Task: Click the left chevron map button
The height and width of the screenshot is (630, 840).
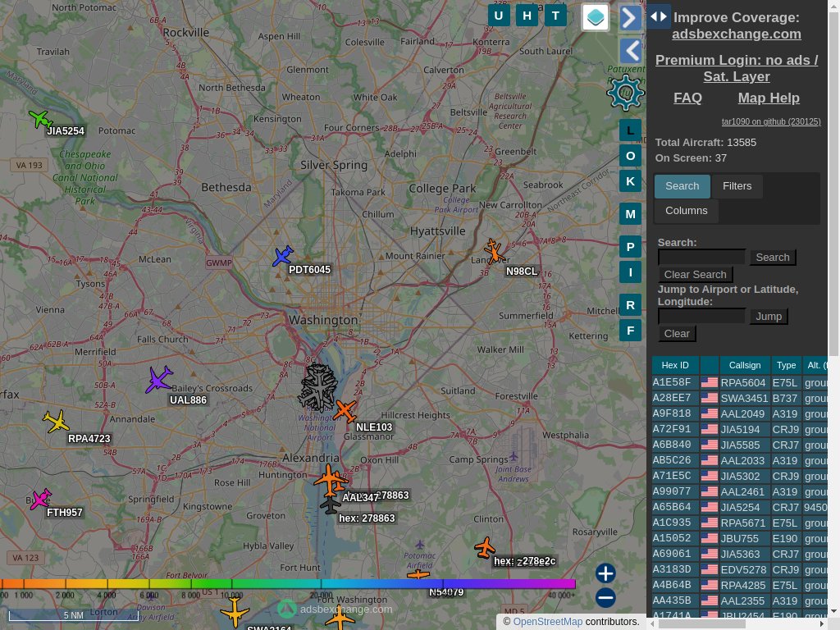Action: coord(631,52)
